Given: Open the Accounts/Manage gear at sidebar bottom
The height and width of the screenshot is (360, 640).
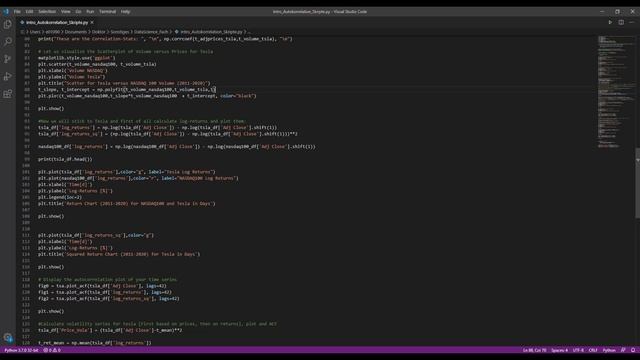Looking at the screenshot, I should tap(8, 338).
